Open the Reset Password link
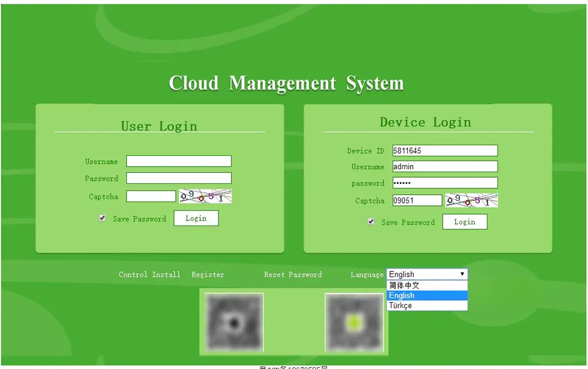The height and width of the screenshot is (369, 588). (x=293, y=275)
